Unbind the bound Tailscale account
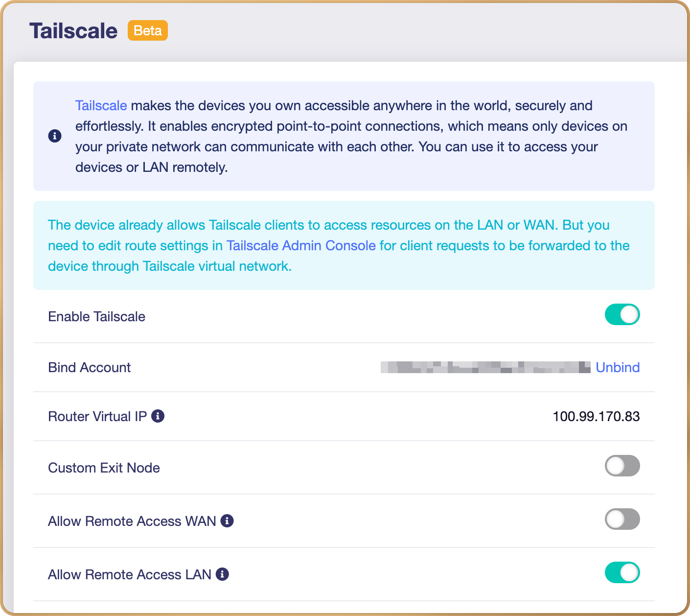 pyautogui.click(x=618, y=368)
